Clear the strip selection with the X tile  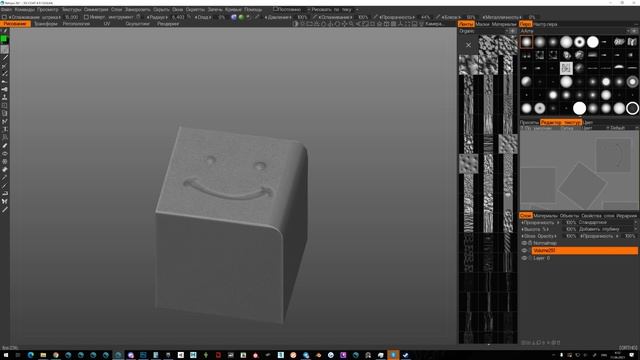point(468,45)
